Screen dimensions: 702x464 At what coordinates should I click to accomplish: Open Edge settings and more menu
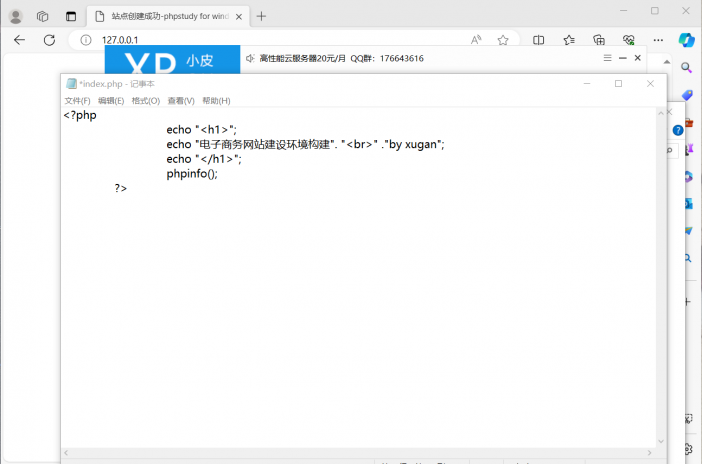coord(658,40)
